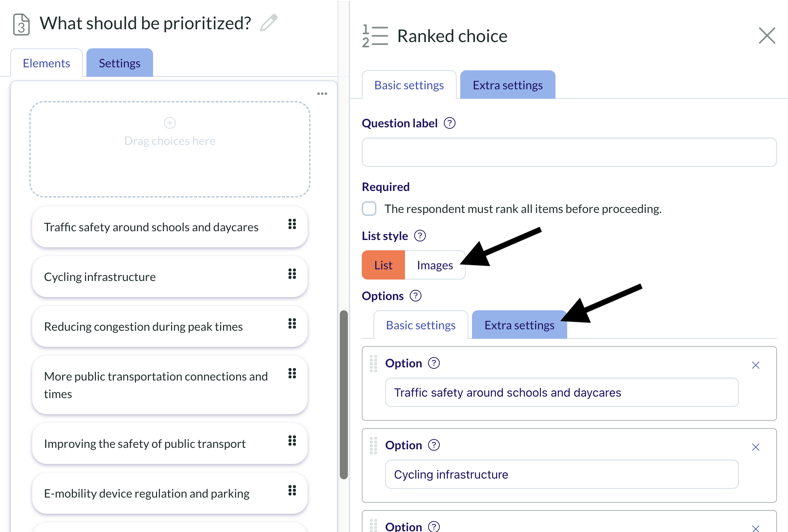Open Basic settings tab under Options

tap(421, 325)
